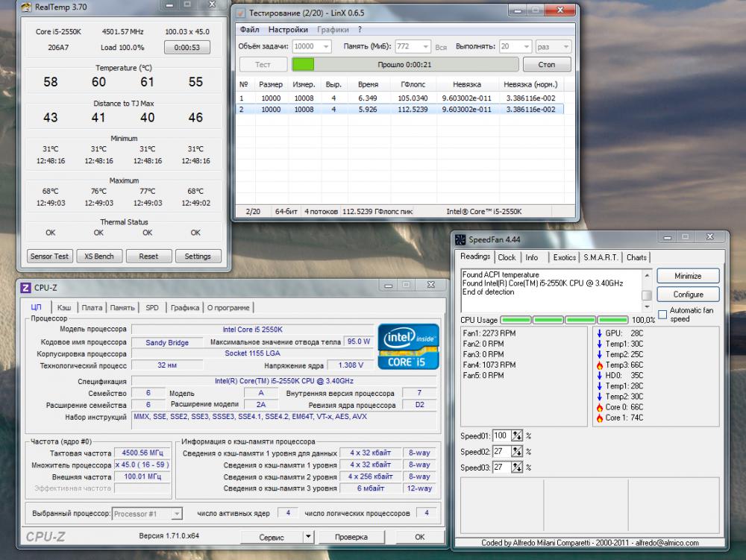This screenshot has width=746, height=560.
Task: Adjust the Speed01 spinner arrows in SpeedFan
Action: [517, 435]
